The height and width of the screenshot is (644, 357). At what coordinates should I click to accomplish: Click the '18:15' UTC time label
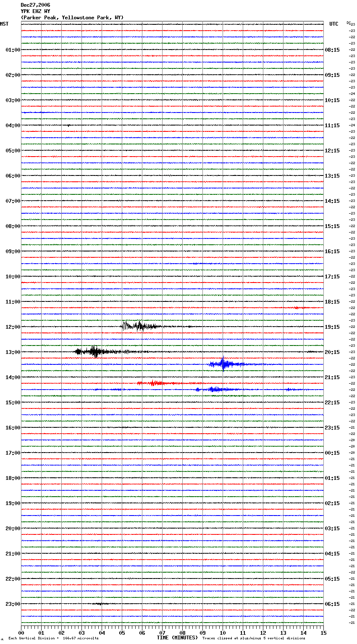(332, 302)
